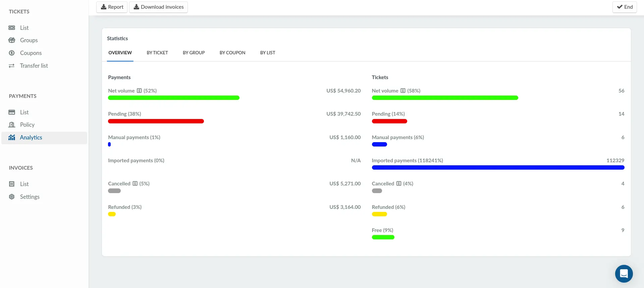Click the Imported payments (0%) label

coord(136,161)
